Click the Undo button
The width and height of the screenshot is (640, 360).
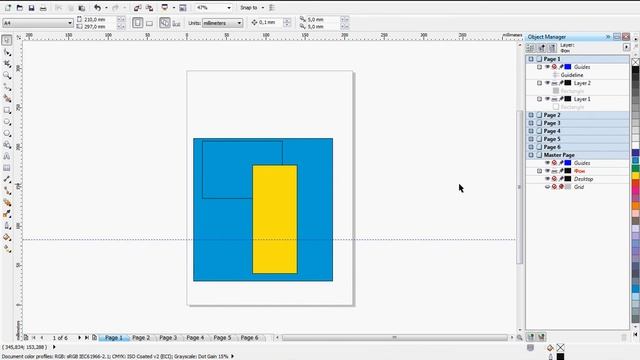point(97,8)
